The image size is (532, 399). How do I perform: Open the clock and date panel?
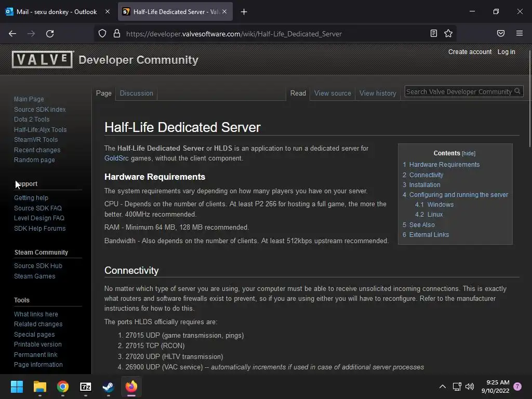point(495,387)
